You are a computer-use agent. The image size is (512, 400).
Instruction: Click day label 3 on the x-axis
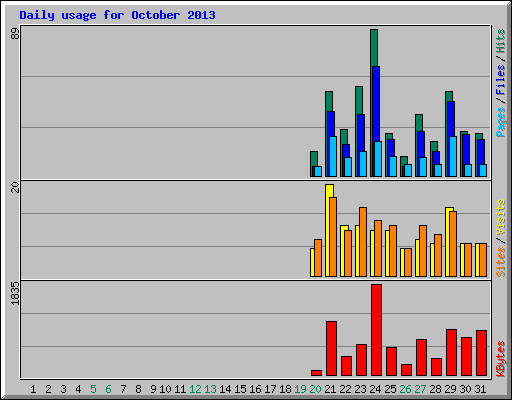[63, 389]
